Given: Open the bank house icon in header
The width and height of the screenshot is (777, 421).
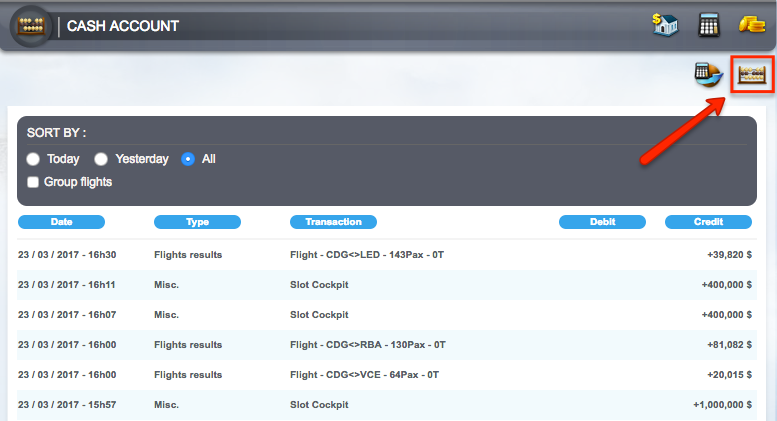Looking at the screenshot, I should point(665,25).
